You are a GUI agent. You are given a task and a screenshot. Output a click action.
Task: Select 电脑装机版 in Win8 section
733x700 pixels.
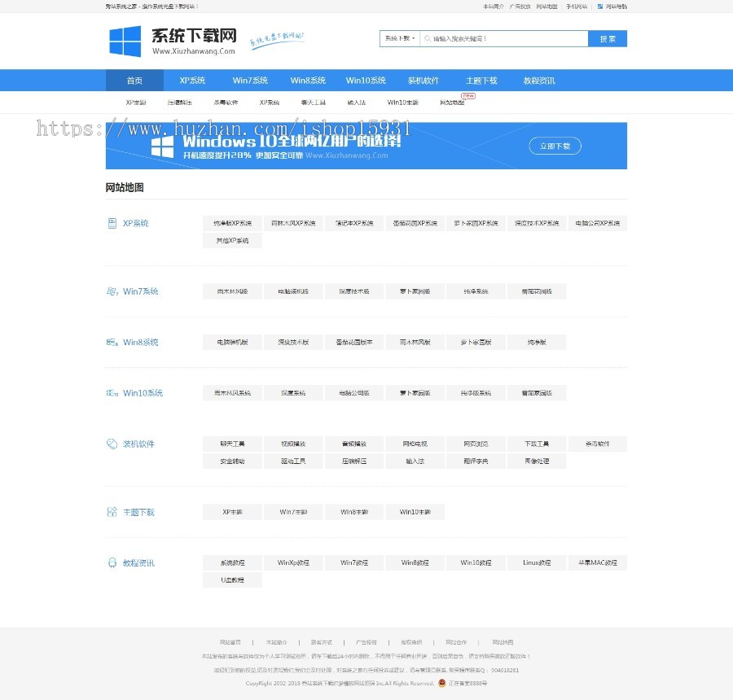tap(232, 342)
